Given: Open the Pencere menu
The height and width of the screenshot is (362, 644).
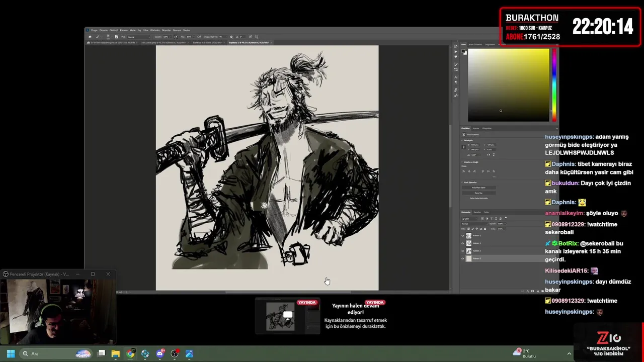Looking at the screenshot, I should tap(176, 30).
